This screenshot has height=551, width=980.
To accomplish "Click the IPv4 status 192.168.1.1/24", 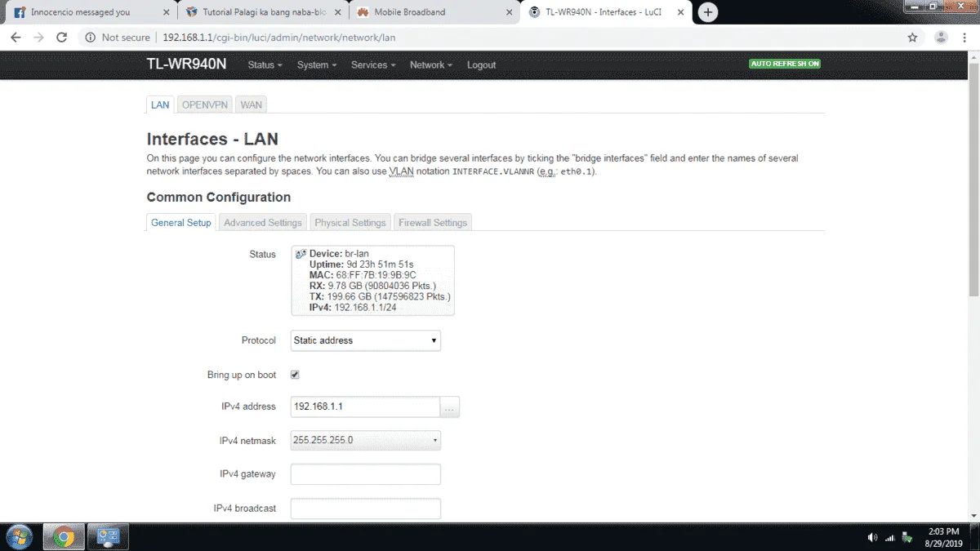I will (x=365, y=307).
